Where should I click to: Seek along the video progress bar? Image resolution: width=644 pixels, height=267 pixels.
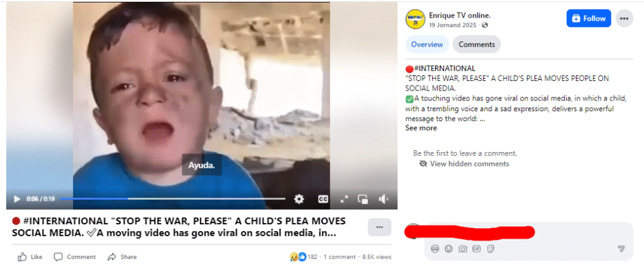click(172, 199)
